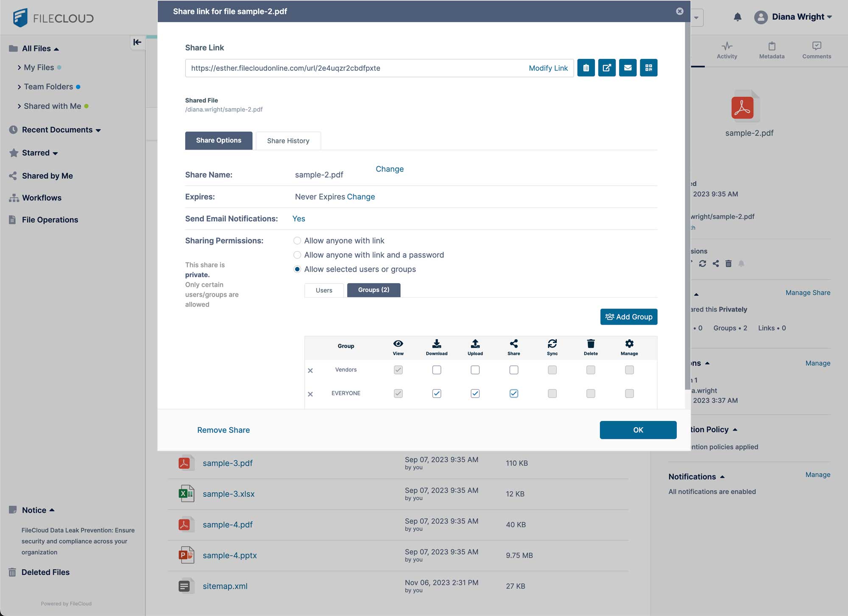
Task: Enable Download permission for Vendors group
Action: tap(436, 370)
